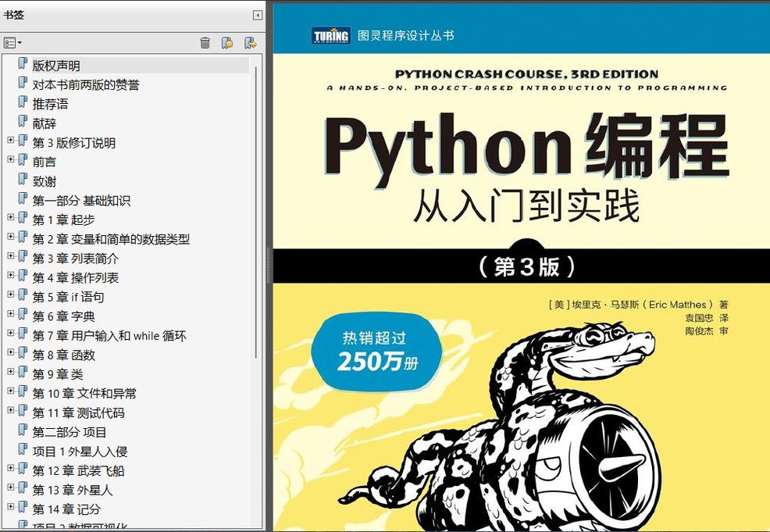Expand 第12章 武装飞船 chapter
Viewport: 770px width, 532px height.
(x=11, y=470)
